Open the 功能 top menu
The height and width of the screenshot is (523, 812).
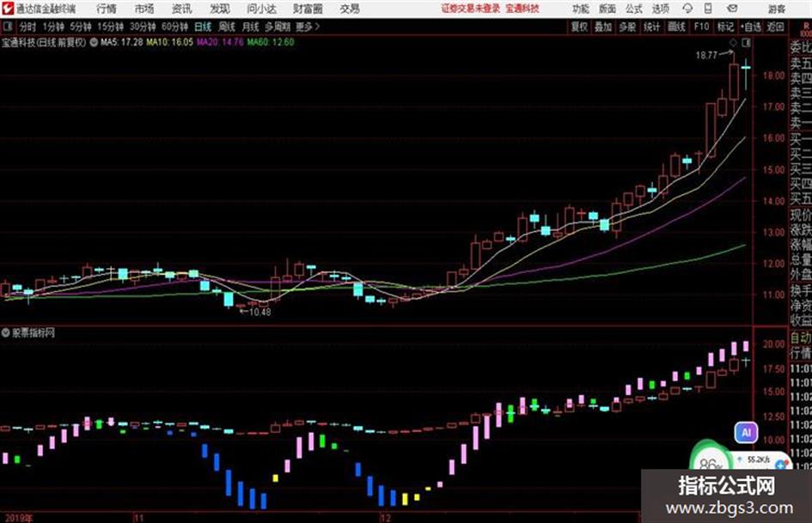tap(581, 9)
